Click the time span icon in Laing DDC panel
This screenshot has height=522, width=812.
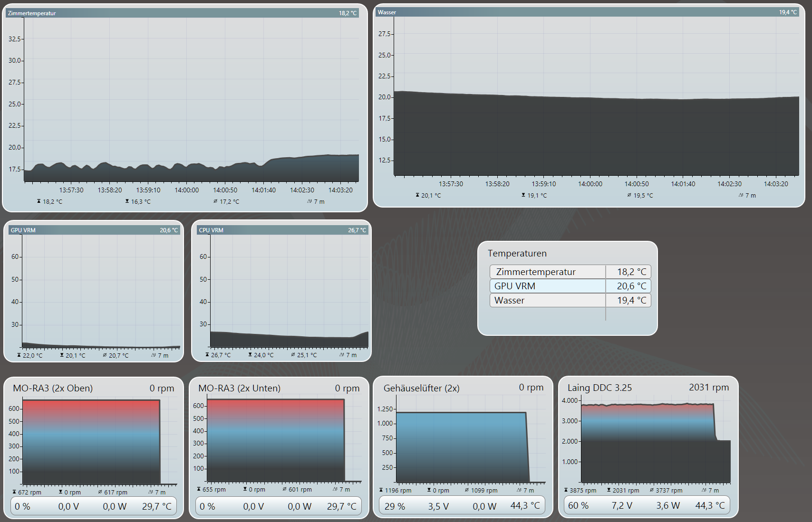(704, 490)
